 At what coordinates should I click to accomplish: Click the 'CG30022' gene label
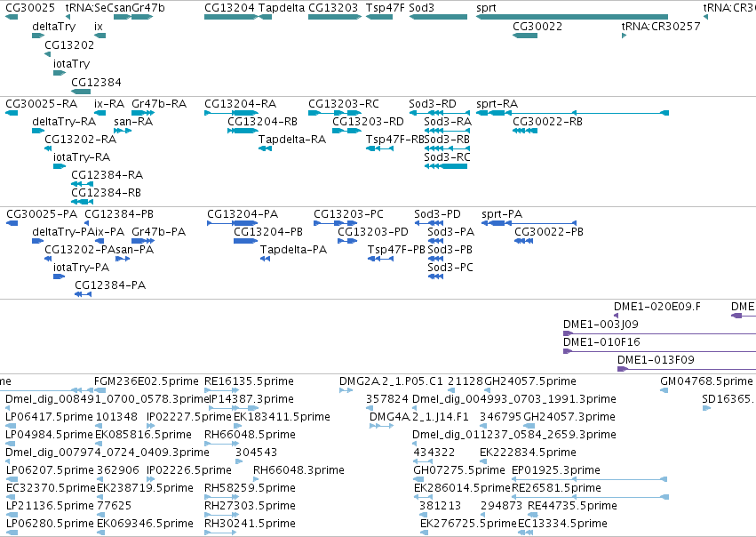[x=537, y=26]
